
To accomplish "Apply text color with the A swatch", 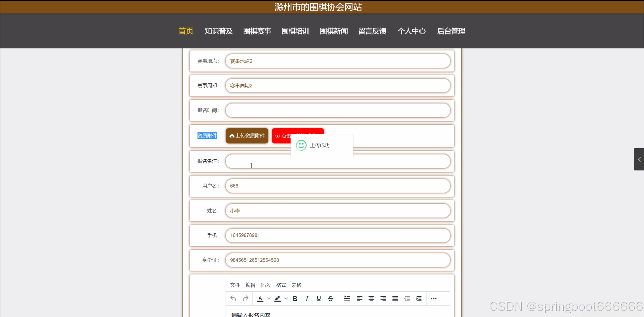I will [260, 299].
